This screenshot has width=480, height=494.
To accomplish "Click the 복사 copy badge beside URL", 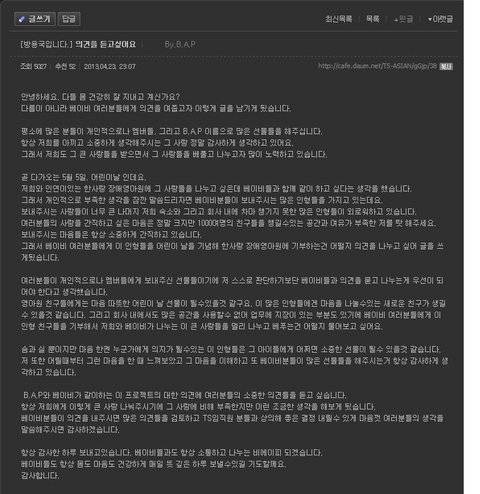I will point(446,67).
